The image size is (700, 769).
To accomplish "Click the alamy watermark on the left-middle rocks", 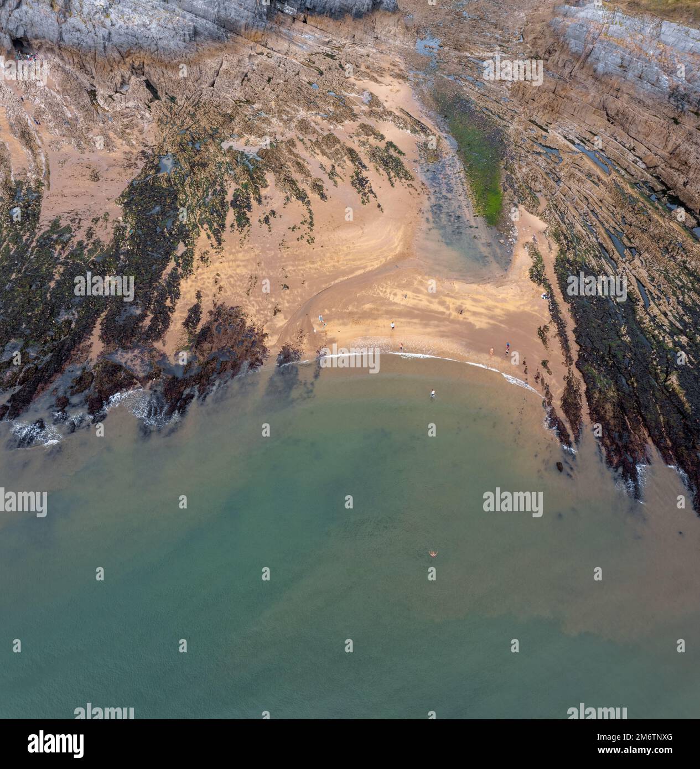I will click(x=104, y=286).
